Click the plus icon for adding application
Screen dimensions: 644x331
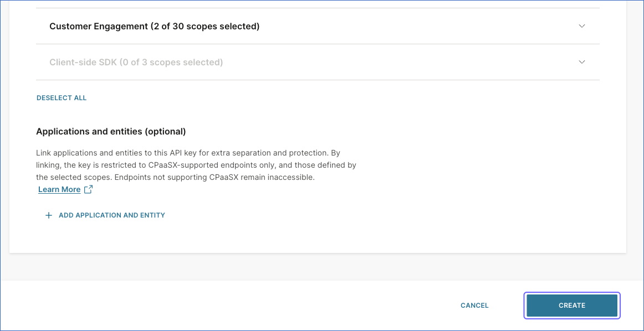point(48,215)
